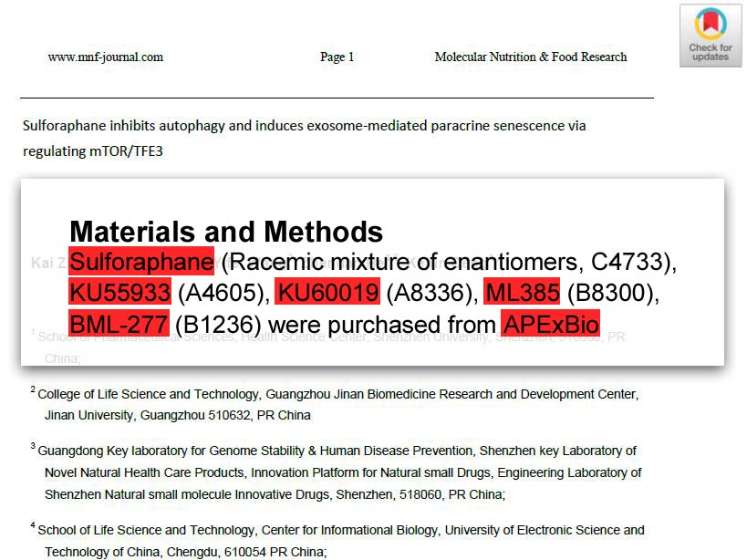This screenshot has width=747, height=560.
Task: Click the Guangdong Key laboratory affiliation line
Action: tap(337, 451)
